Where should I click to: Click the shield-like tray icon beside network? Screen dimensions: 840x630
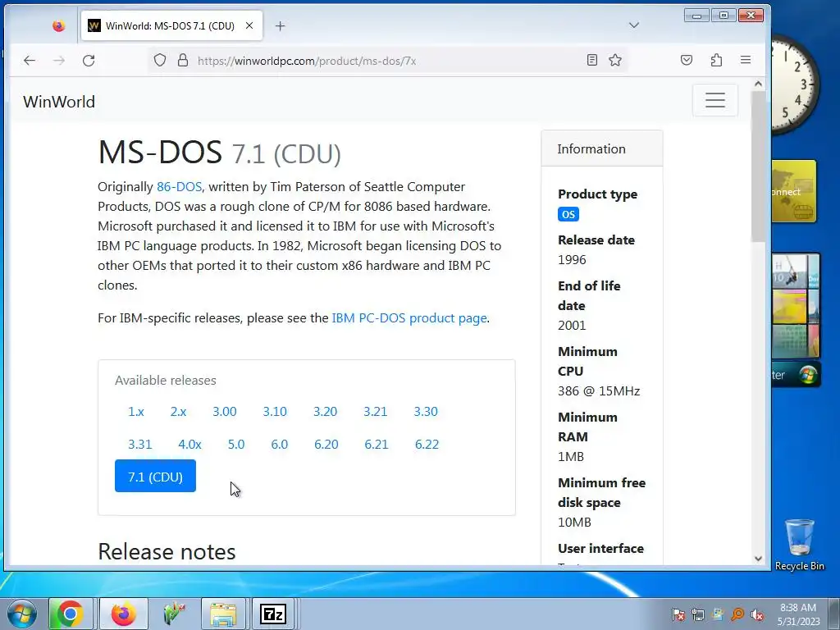click(x=717, y=614)
